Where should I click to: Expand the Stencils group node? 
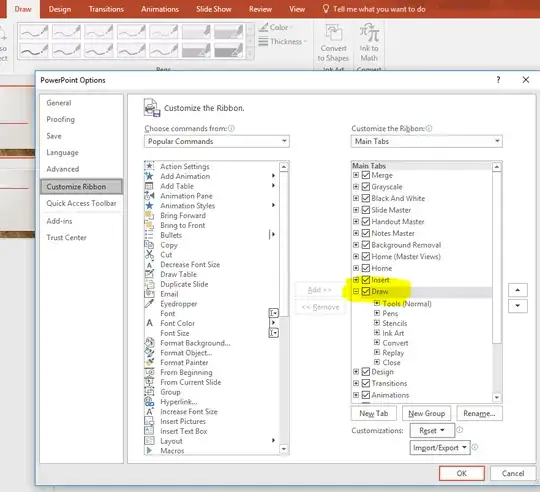click(x=377, y=323)
